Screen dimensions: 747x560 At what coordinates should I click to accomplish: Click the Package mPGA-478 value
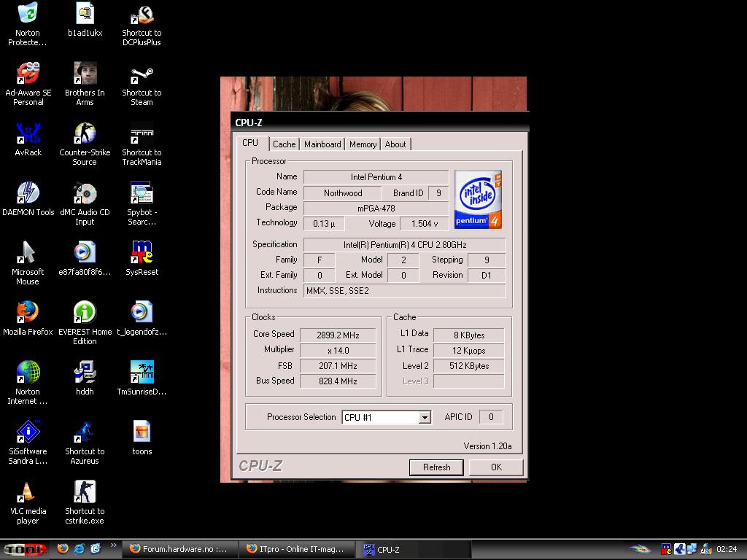click(x=376, y=208)
